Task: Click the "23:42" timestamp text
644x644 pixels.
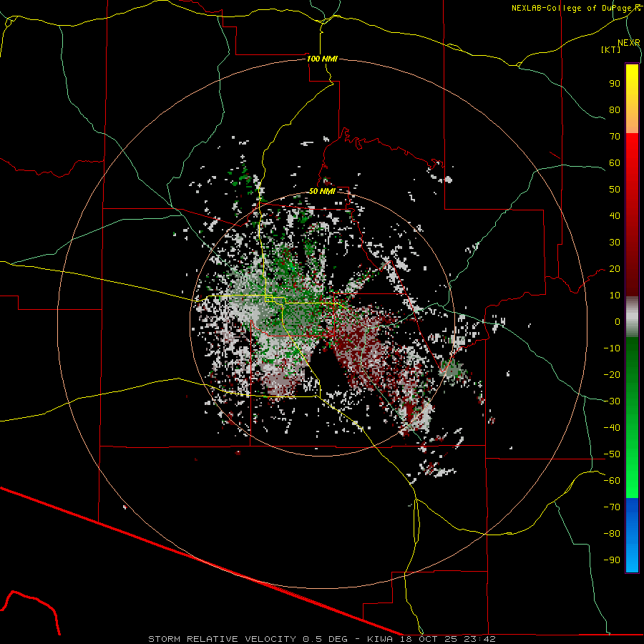Action: [479, 639]
